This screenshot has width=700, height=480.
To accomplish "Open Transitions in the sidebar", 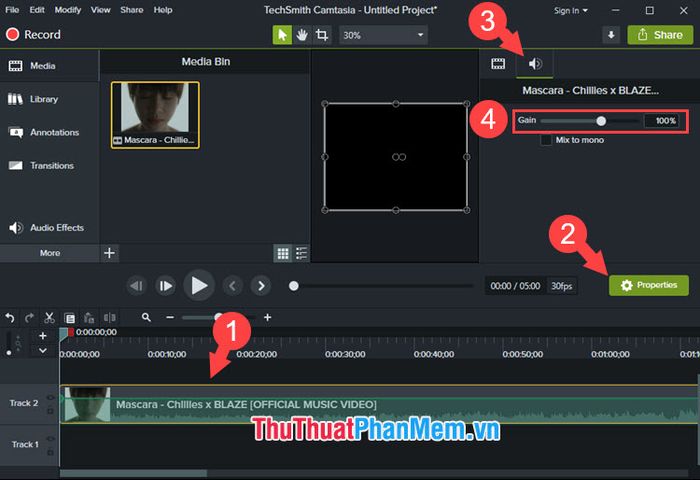I will tap(49, 166).
